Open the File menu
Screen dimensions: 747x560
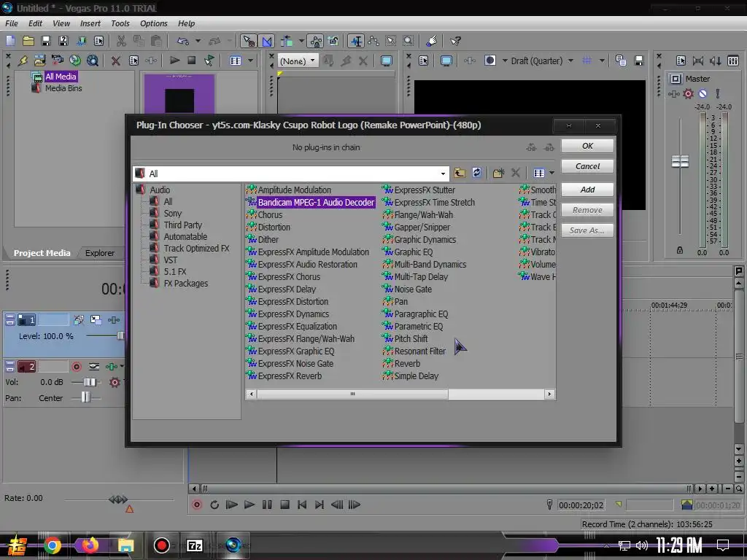point(12,23)
